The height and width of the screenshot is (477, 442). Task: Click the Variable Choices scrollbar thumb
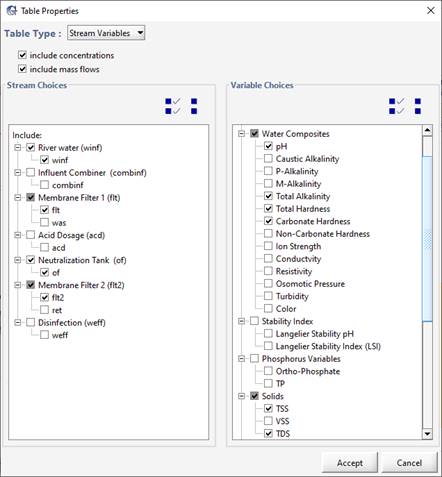427,238
